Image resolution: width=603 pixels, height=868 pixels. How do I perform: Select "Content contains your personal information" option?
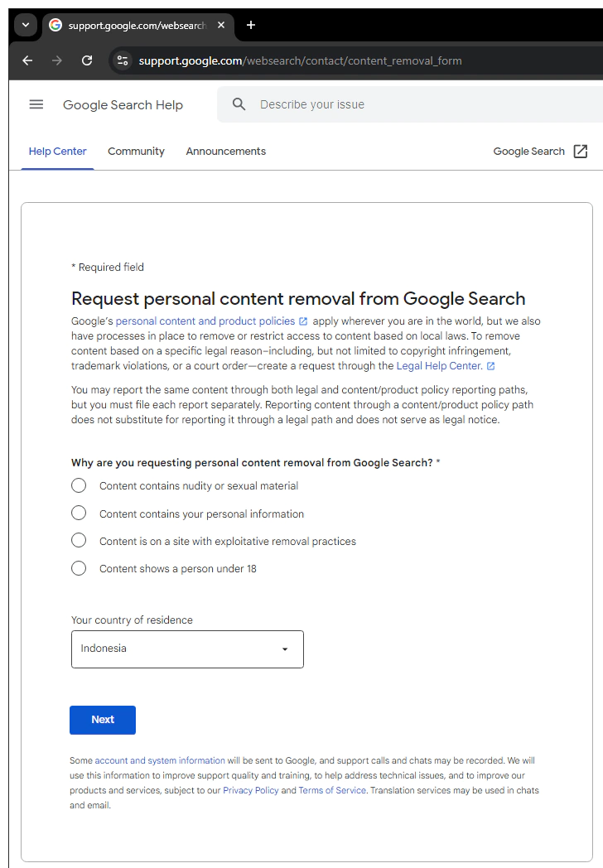tap(79, 514)
